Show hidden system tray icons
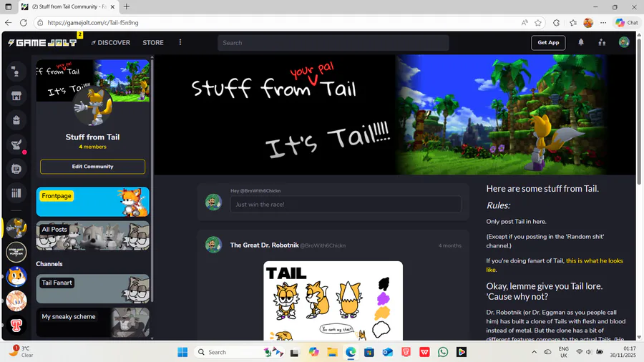 click(534, 352)
